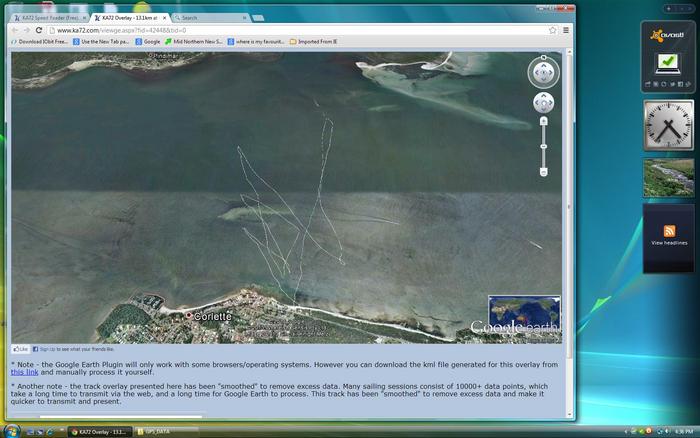Open the Download IObit Free bookmark

[x=40, y=42]
